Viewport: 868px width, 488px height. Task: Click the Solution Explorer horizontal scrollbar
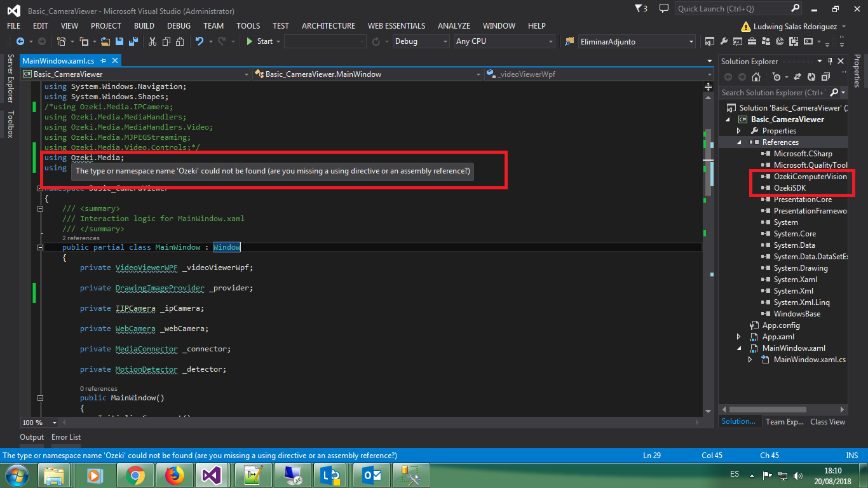point(767,410)
